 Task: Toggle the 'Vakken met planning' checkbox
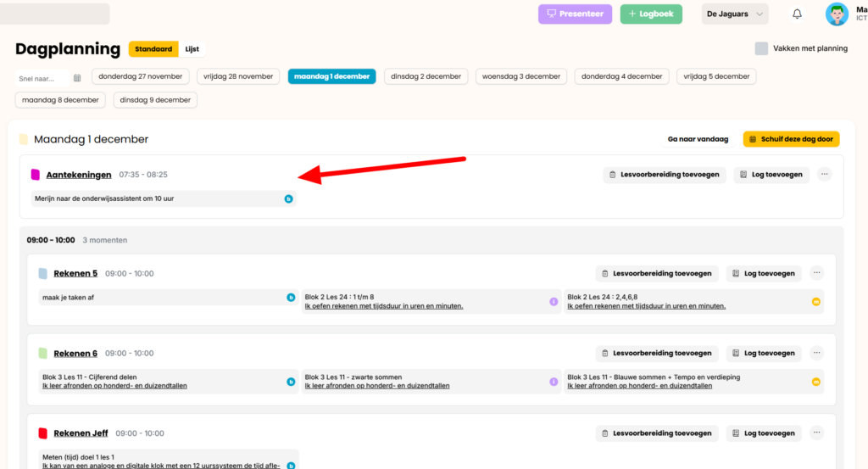(761, 48)
